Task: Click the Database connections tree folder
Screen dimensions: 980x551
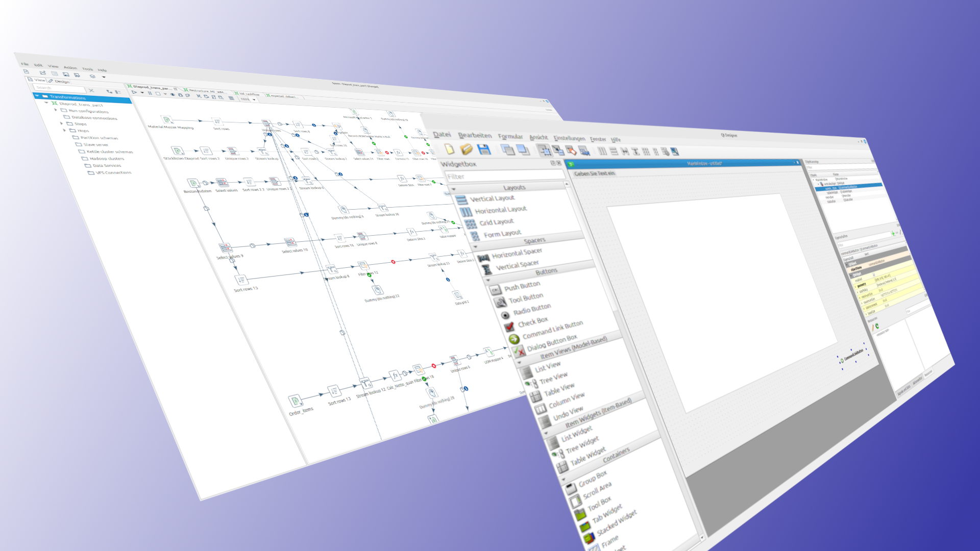Action: pyautogui.click(x=94, y=118)
